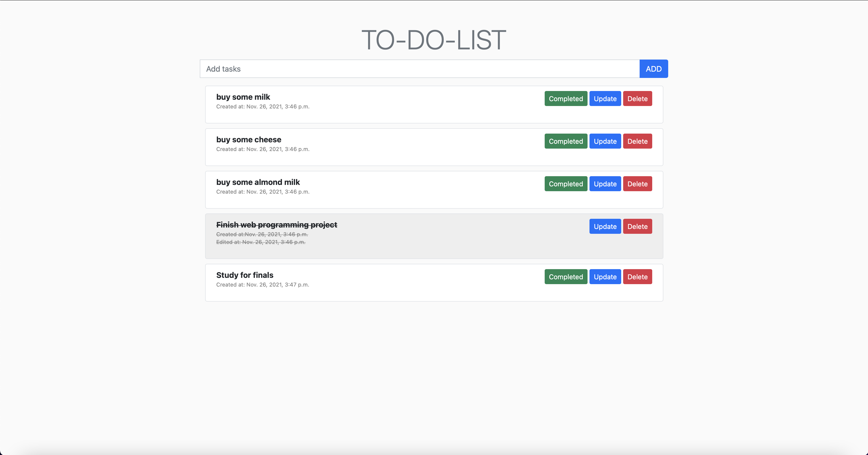This screenshot has width=868, height=455.
Task: Select the strikethrough completed task text
Action: click(x=276, y=225)
